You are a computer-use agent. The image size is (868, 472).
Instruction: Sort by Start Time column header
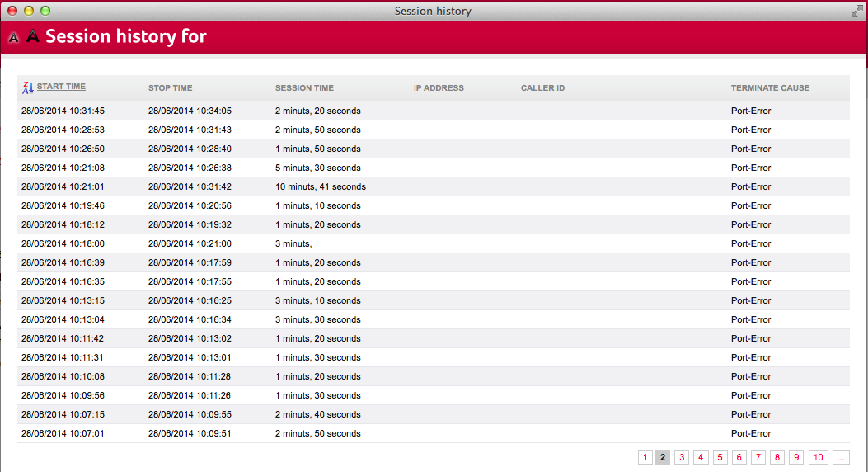pos(61,87)
